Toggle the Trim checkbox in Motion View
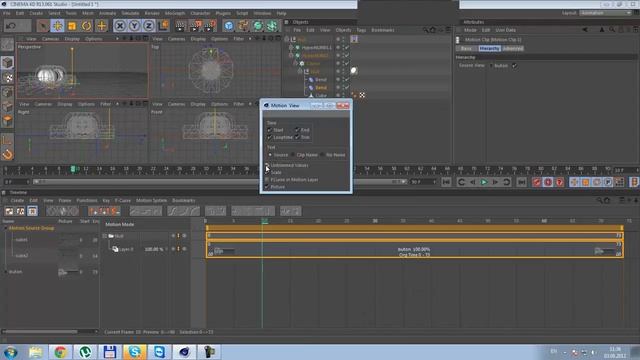 click(x=297, y=137)
